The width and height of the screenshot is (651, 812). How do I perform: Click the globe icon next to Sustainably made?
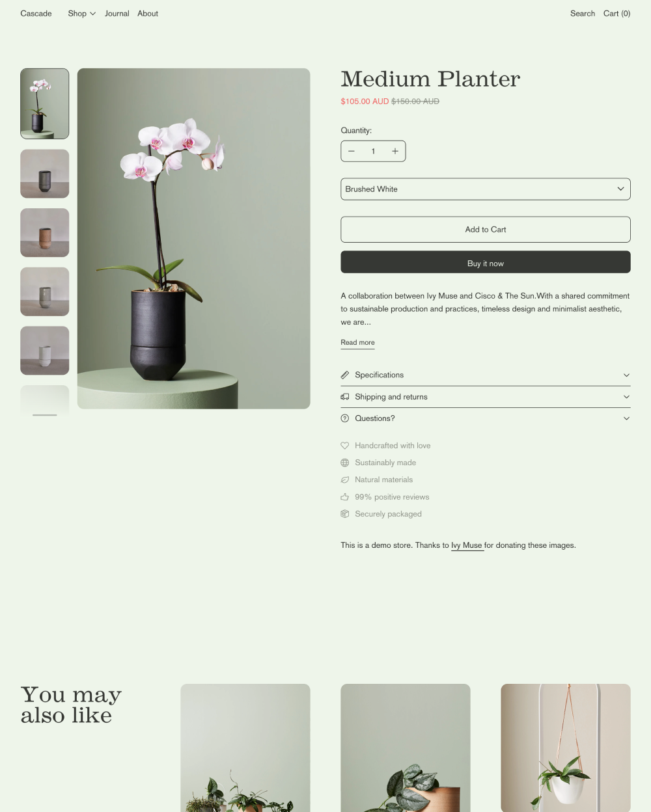tap(345, 463)
